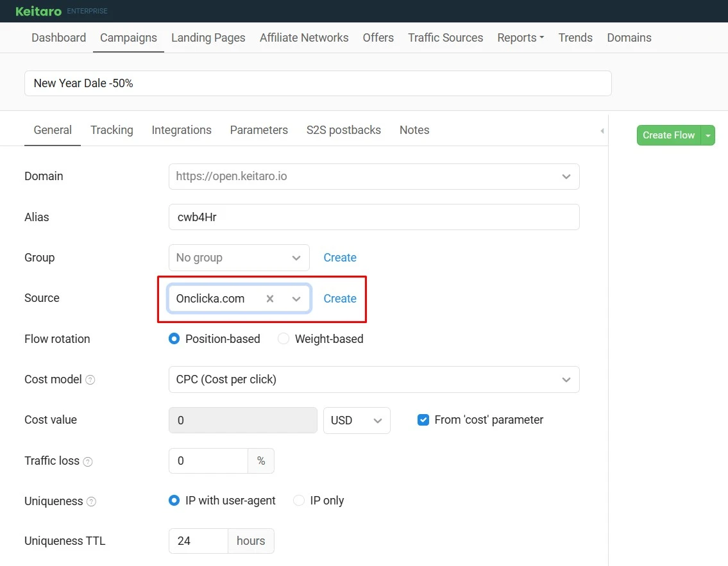
Task: Click the Traffic loss help icon
Action: pos(88,462)
